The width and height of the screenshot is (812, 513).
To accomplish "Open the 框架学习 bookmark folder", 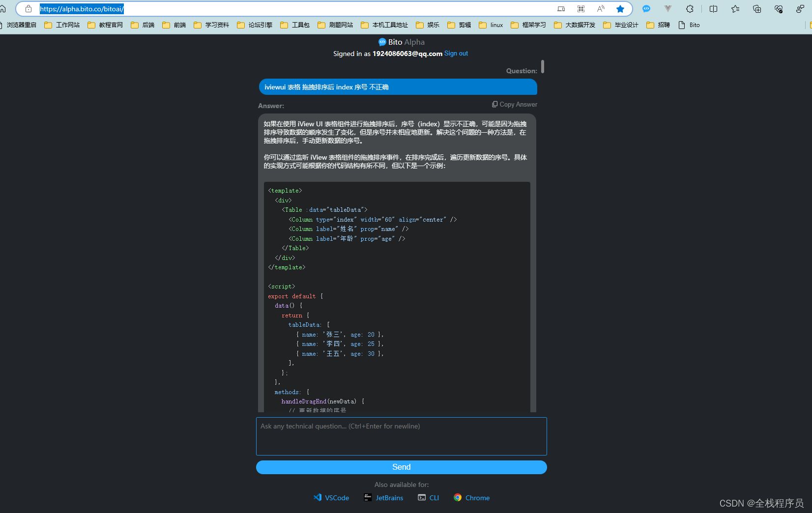I will tap(528, 25).
